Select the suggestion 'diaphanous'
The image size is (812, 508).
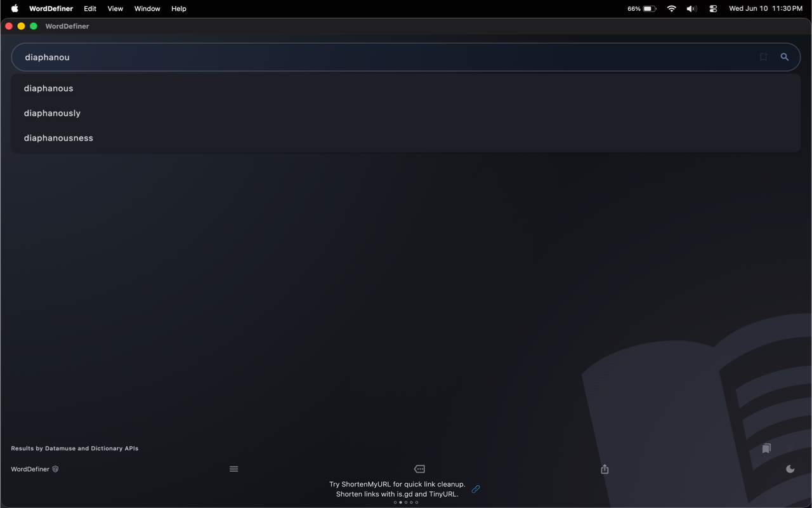[x=406, y=88]
